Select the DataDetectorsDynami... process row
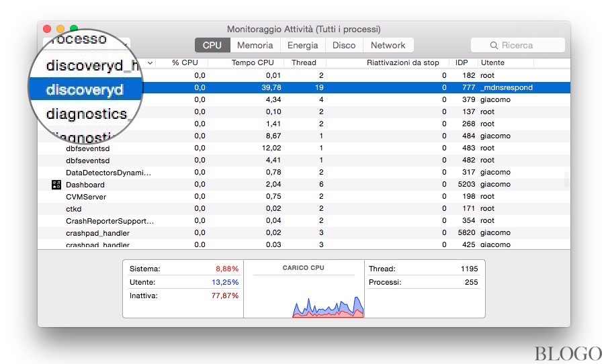The height and width of the screenshot is (364, 608). pyautogui.click(x=304, y=172)
